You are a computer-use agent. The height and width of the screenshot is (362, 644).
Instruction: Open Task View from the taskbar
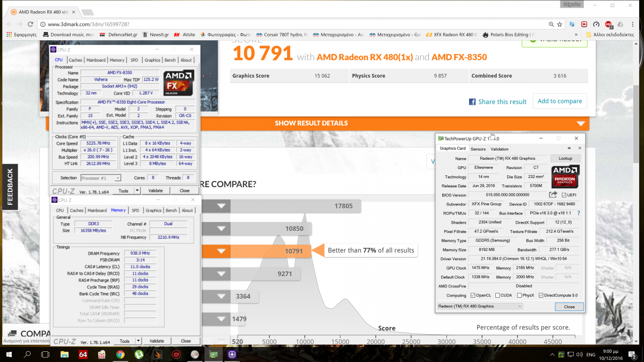coord(46,354)
